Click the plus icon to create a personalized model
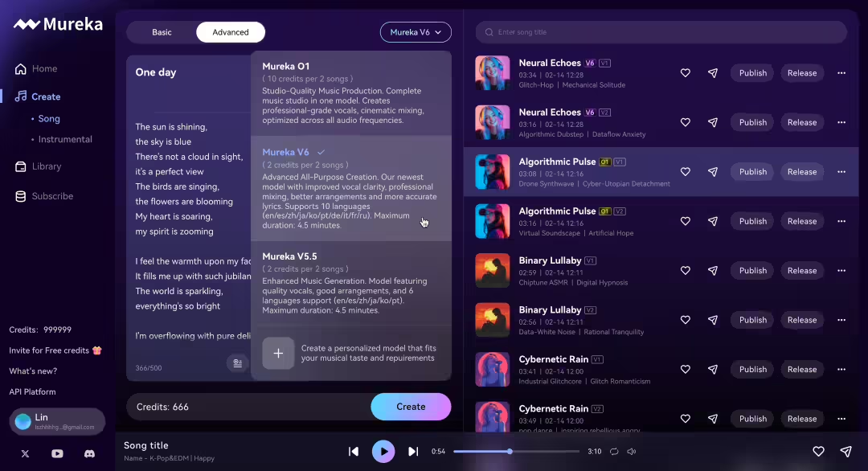This screenshot has width=868, height=471. coord(278,353)
